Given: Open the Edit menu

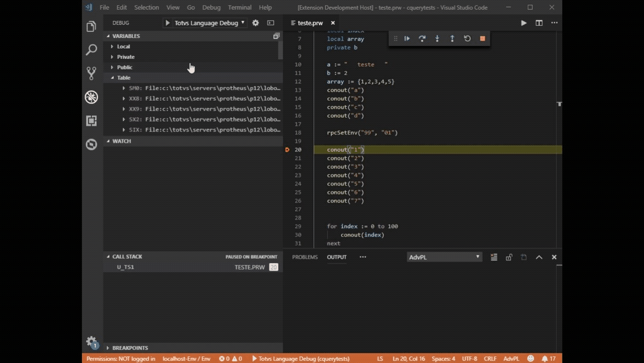Looking at the screenshot, I should 121,7.
